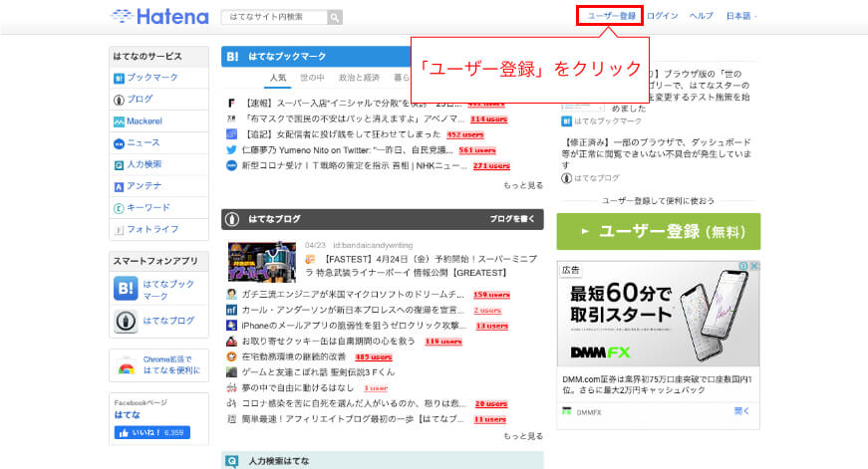Click the 159 users count
This screenshot has width=868, height=469.
[x=491, y=294]
